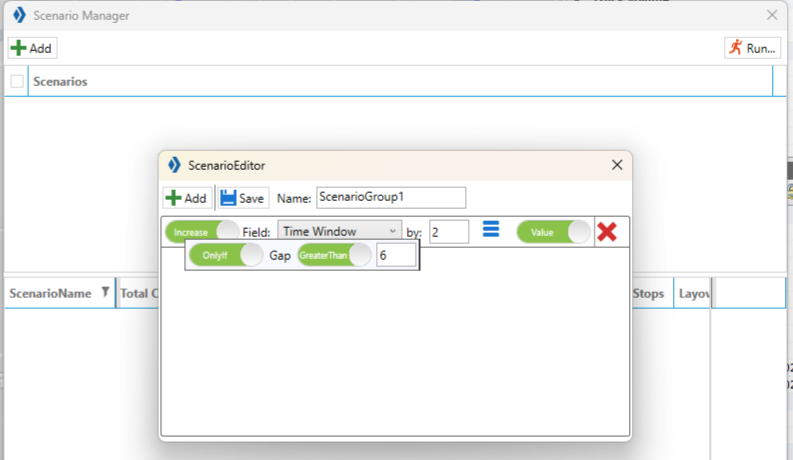This screenshot has height=460, width=793.
Task: Toggle the OnlyIf switch
Action: point(226,255)
